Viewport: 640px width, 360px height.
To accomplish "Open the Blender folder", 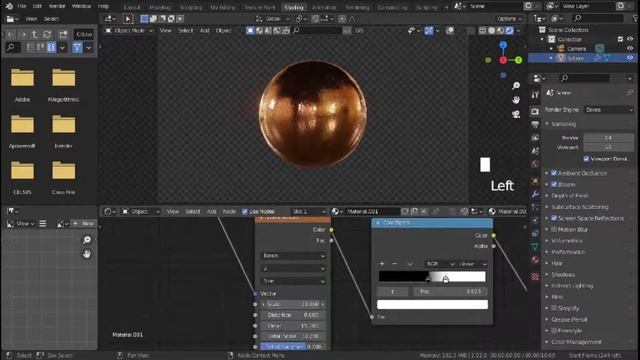I will (63, 131).
